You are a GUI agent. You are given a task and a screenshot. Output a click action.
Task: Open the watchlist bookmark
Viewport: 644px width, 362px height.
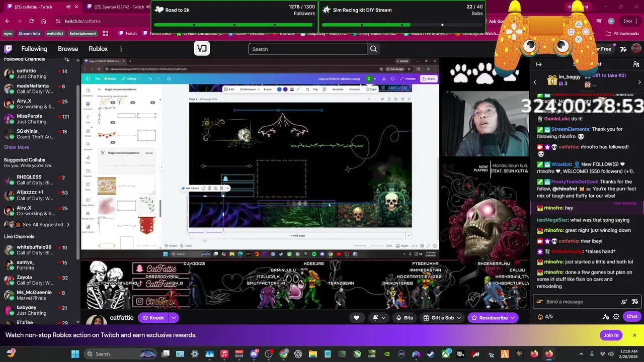55,34
